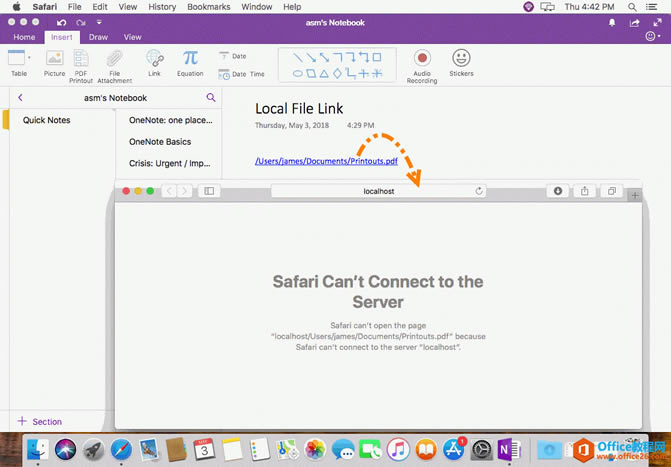
Task: Open page 'Crisis: Urgent / Imp...'
Action: pos(170,164)
